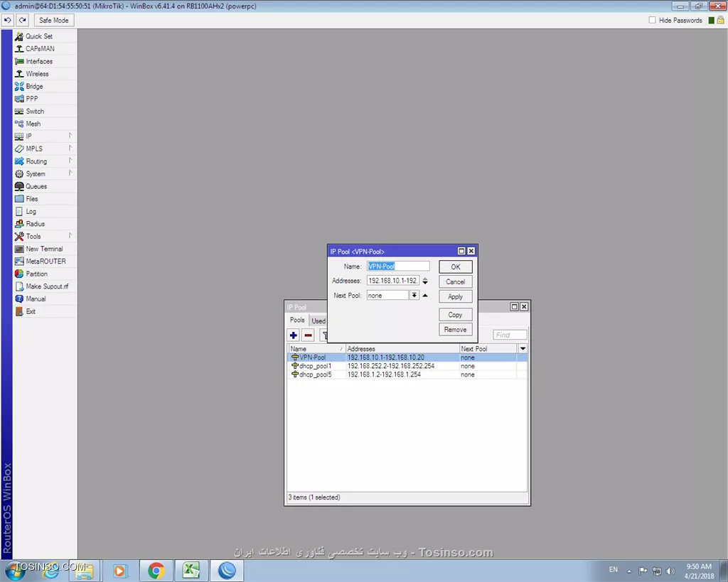Add a new pool with plus icon
Viewport: 728px width, 582px height.
click(x=294, y=335)
